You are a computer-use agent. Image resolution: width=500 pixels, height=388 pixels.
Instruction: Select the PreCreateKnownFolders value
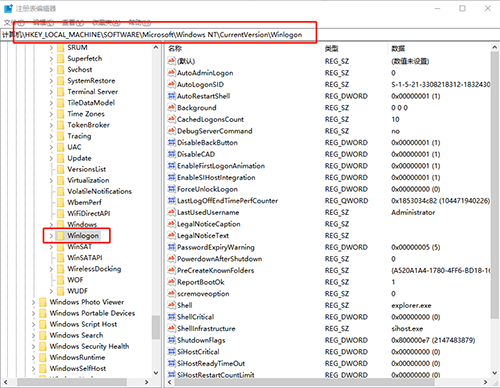pos(215,270)
